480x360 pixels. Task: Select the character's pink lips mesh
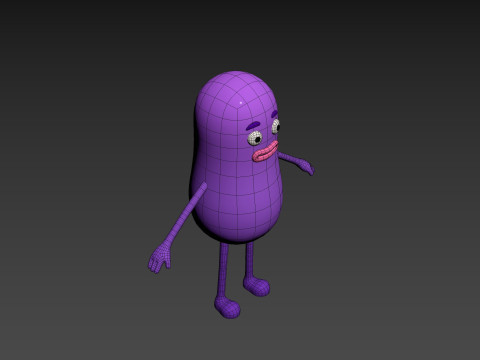click(x=265, y=152)
